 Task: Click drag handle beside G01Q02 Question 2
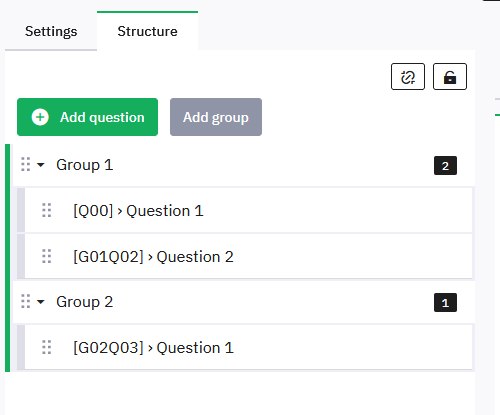pos(47,256)
